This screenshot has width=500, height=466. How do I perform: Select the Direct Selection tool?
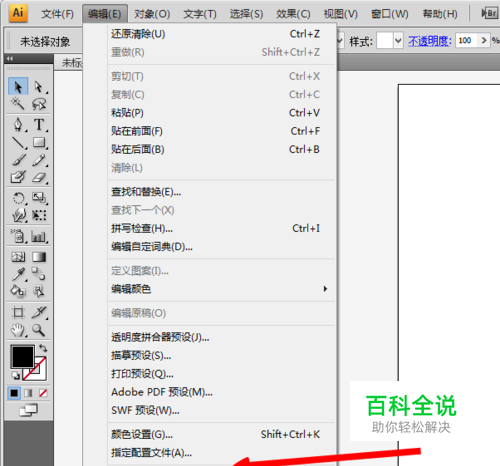[39, 87]
